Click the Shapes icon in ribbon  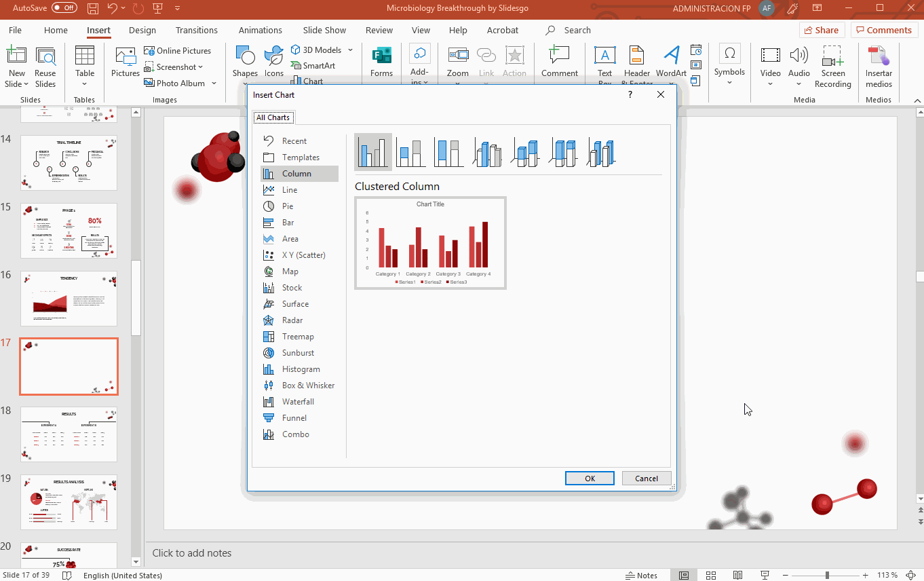pos(245,61)
